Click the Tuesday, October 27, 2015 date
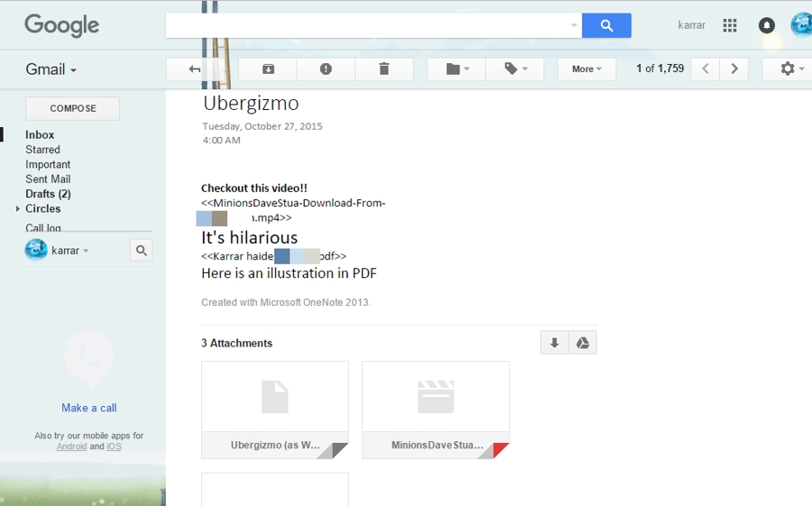 tap(262, 126)
